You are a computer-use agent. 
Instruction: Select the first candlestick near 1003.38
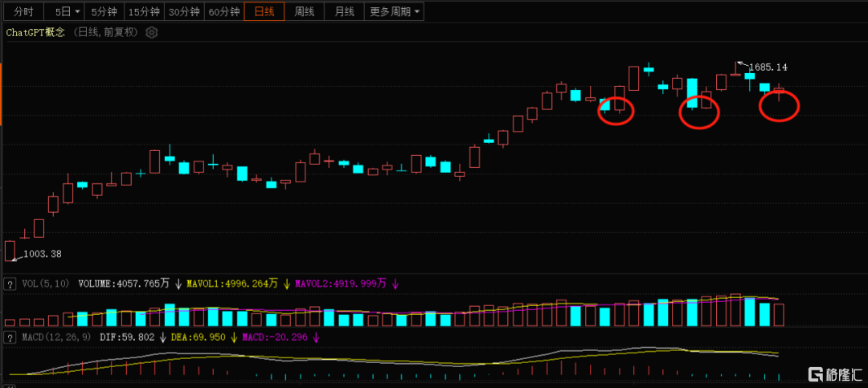(x=10, y=251)
